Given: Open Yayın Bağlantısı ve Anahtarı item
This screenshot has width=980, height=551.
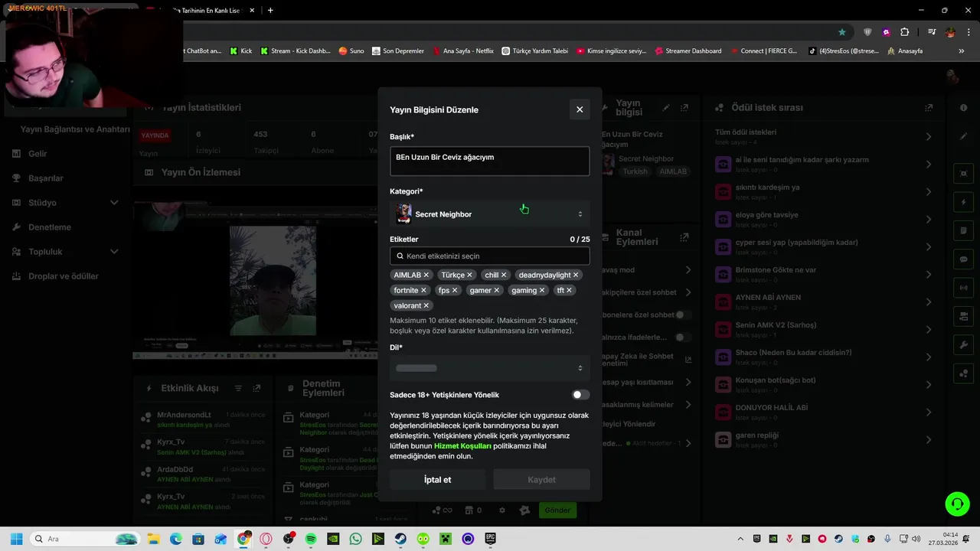Looking at the screenshot, I should pos(75,129).
